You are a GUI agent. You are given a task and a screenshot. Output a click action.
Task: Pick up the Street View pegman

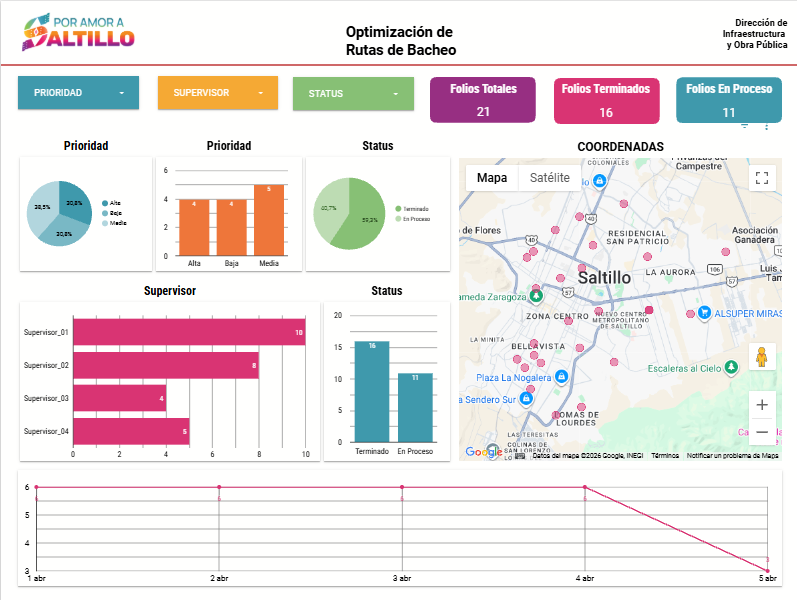pos(761,356)
